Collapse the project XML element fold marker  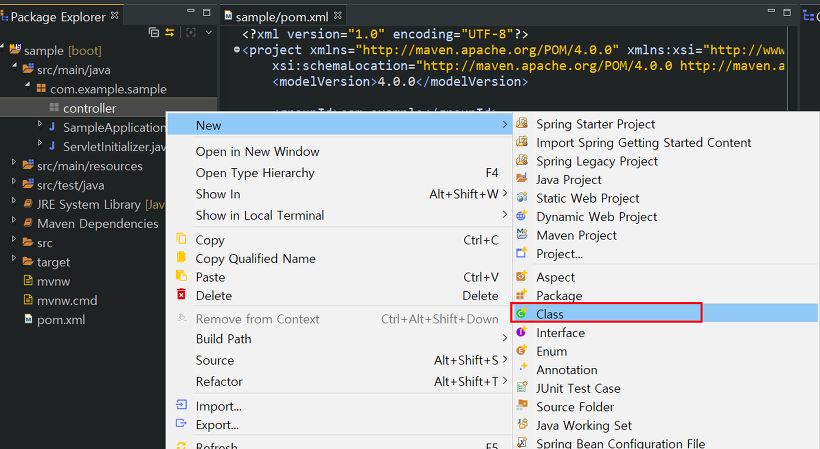[237, 50]
